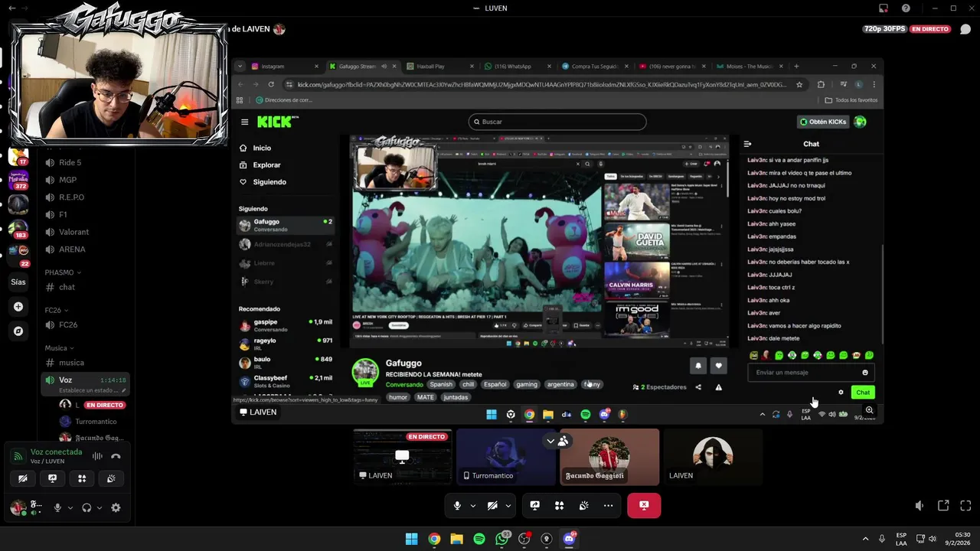The height and width of the screenshot is (551, 980).
Task: Click the Kick search box Buscar
Action: pos(557,122)
